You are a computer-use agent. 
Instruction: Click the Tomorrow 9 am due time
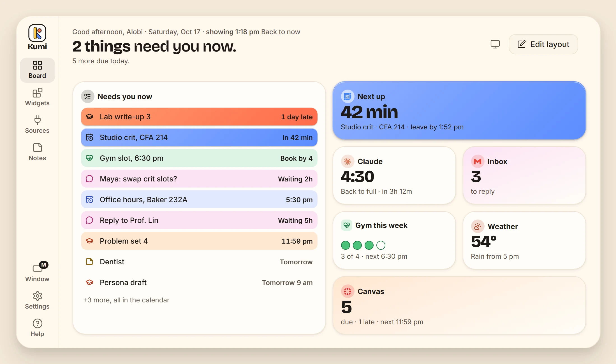tap(287, 283)
